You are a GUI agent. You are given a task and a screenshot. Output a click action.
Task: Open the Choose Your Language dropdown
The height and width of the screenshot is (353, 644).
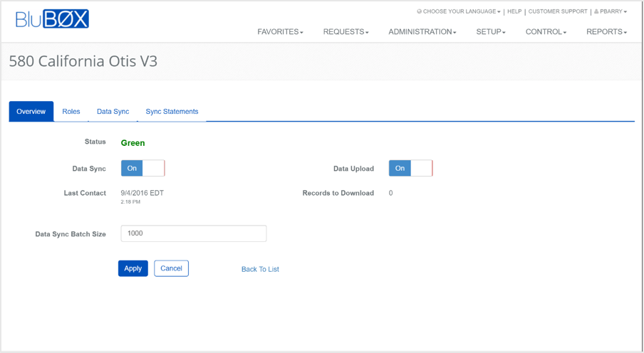461,11
